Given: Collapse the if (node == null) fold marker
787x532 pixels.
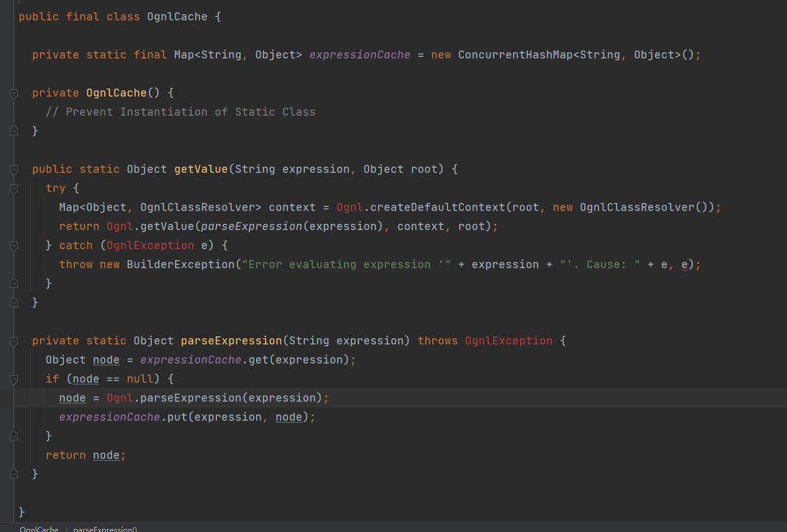Looking at the screenshot, I should (14, 379).
